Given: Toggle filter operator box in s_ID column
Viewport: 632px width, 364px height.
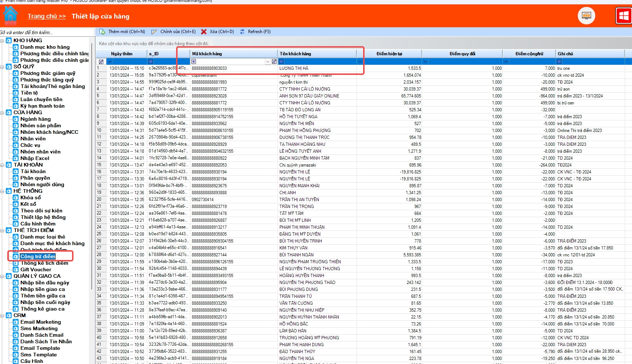Looking at the screenshot, I should point(151,61).
